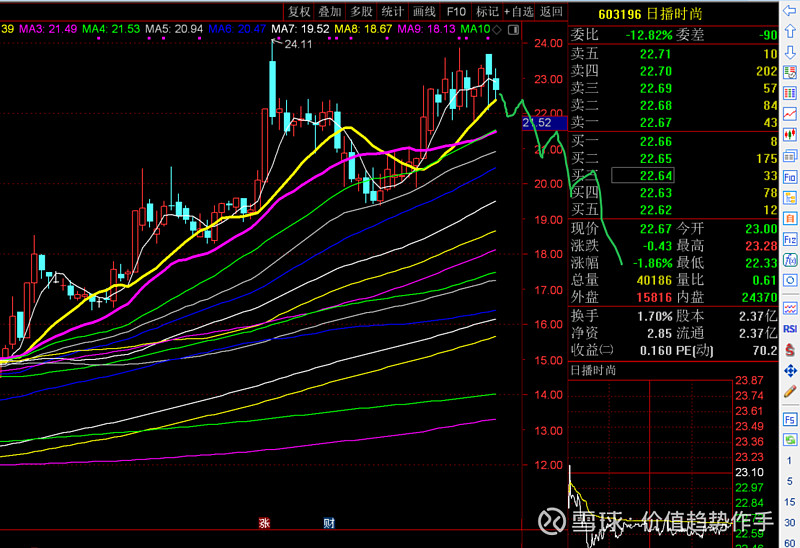The height and width of the screenshot is (548, 800).
Task: Select the 30 minute period
Action: click(789, 522)
